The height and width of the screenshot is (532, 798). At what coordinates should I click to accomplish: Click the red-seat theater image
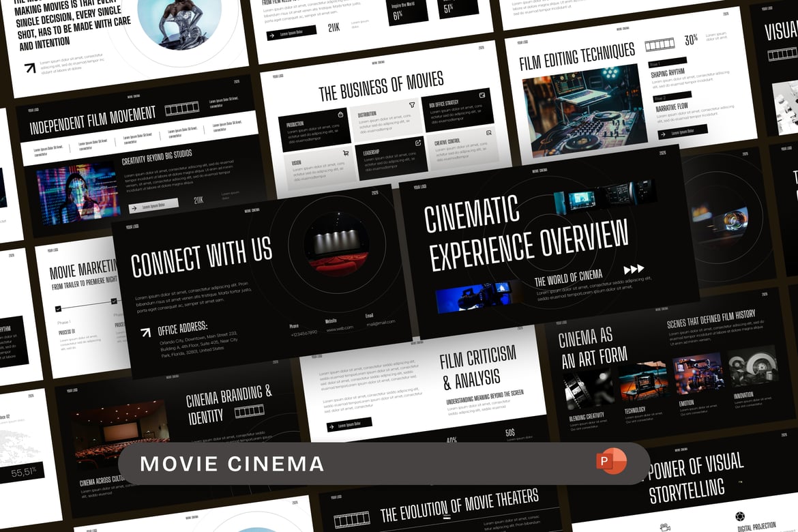point(336,244)
